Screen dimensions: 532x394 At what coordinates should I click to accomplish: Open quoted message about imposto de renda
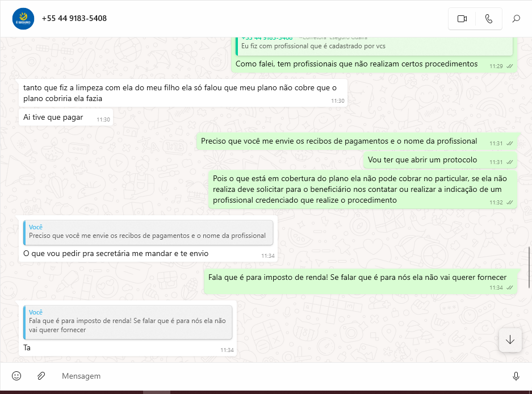pyautogui.click(x=128, y=322)
